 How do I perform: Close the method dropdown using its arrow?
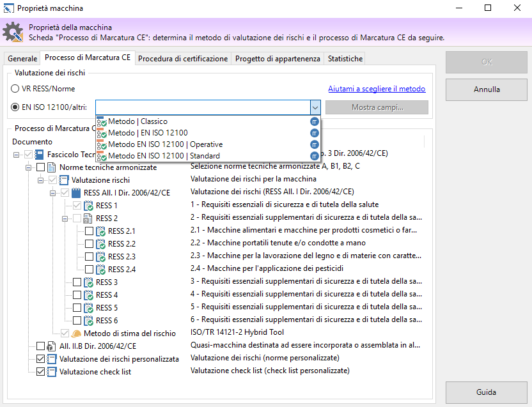315,107
